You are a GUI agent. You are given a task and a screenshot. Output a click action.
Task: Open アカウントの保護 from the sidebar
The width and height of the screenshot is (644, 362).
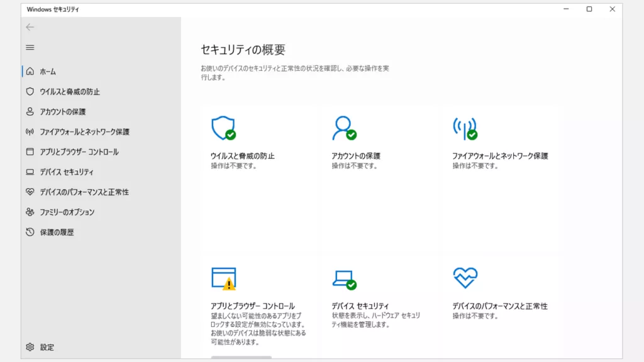coord(62,112)
